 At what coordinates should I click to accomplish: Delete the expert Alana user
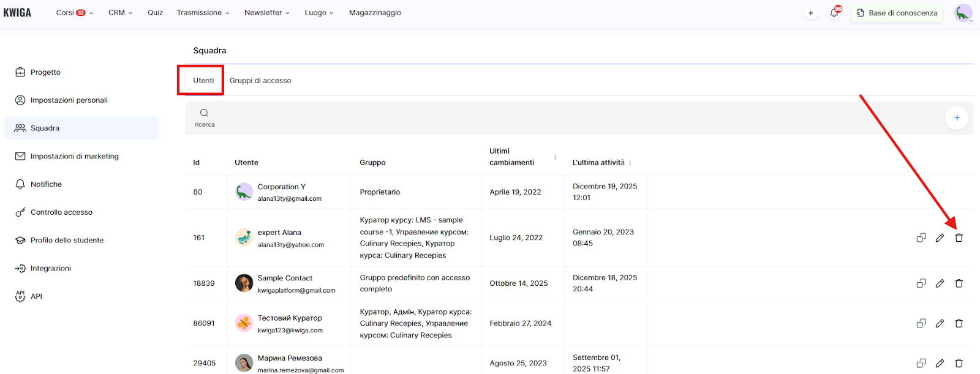coord(959,237)
